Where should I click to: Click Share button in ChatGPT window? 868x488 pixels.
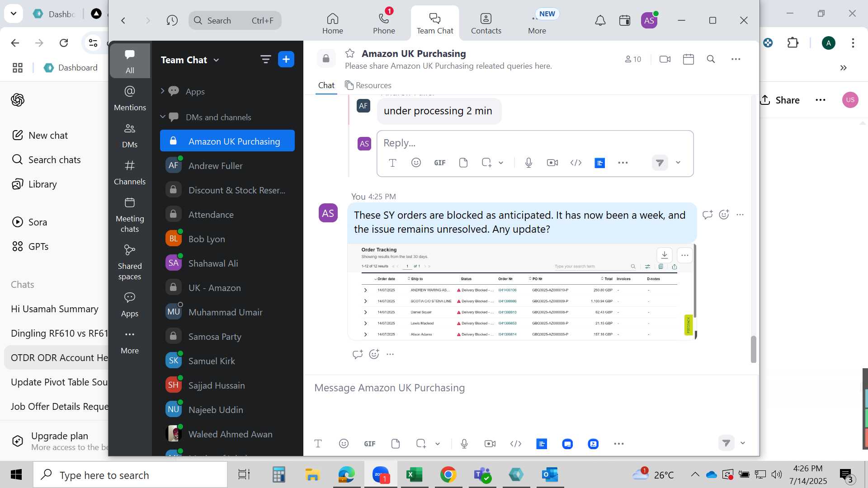click(x=780, y=100)
